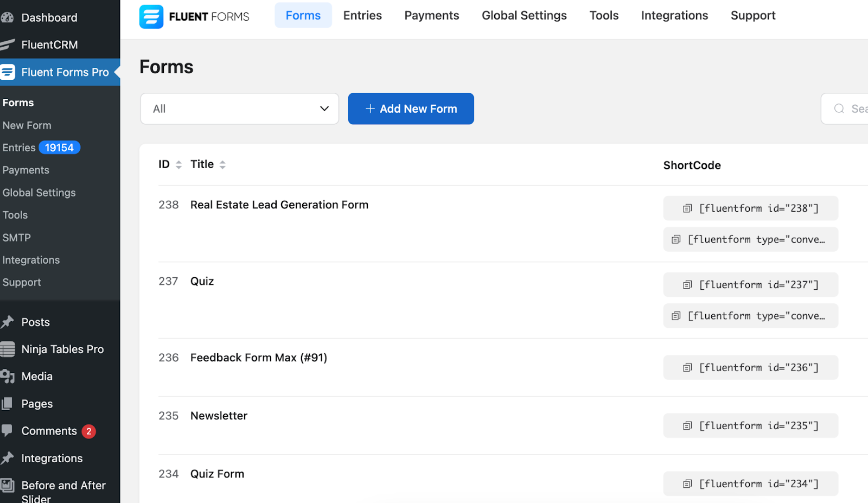
Task: Select Forms in sidebar submenu
Action: pyautogui.click(x=18, y=103)
